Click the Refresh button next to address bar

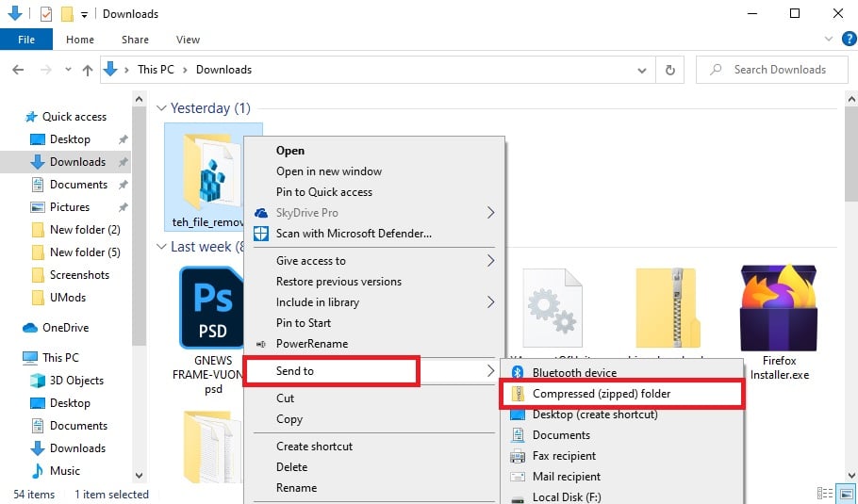(x=669, y=70)
